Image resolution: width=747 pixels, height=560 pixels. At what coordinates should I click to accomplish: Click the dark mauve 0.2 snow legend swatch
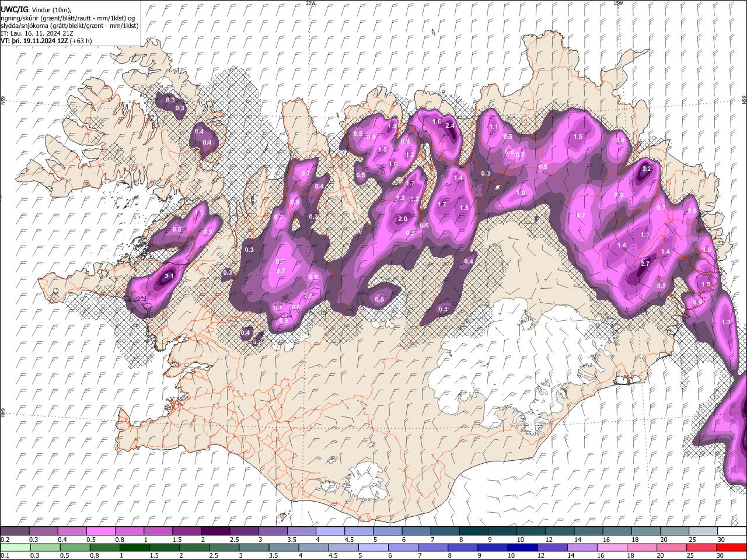(15, 531)
